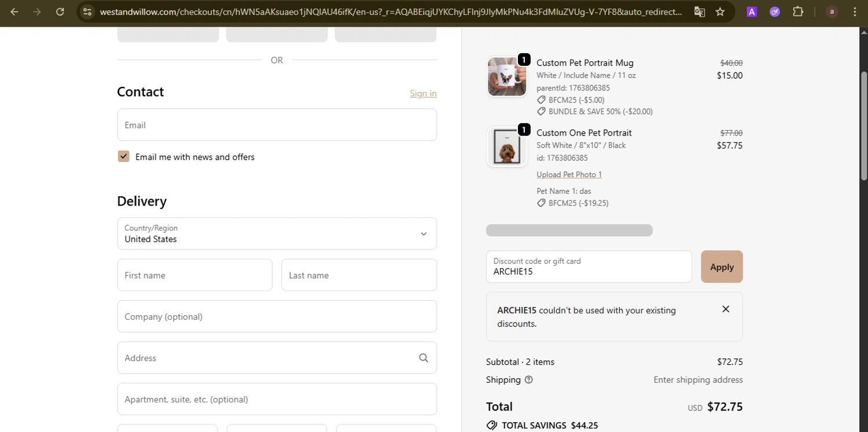Screen dimensions: 868x432
Task: Click the shipping help question mark icon
Action: (528, 380)
